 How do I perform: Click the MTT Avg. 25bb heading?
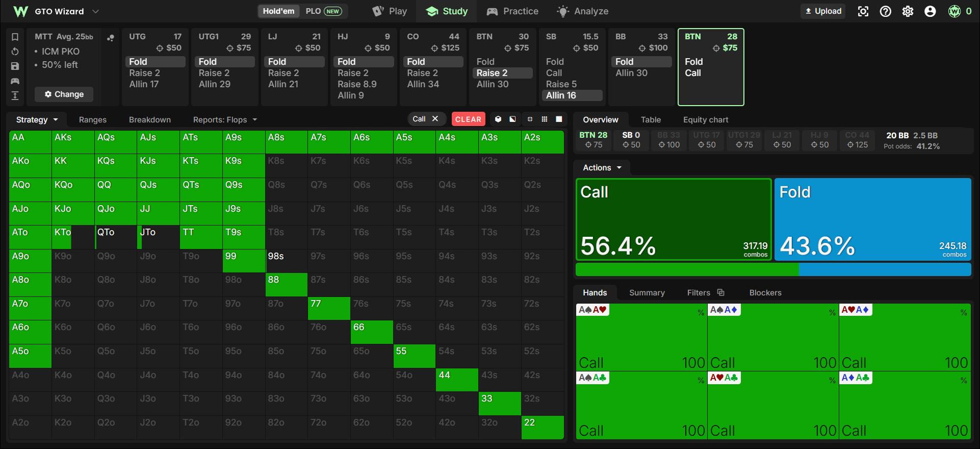(64, 37)
